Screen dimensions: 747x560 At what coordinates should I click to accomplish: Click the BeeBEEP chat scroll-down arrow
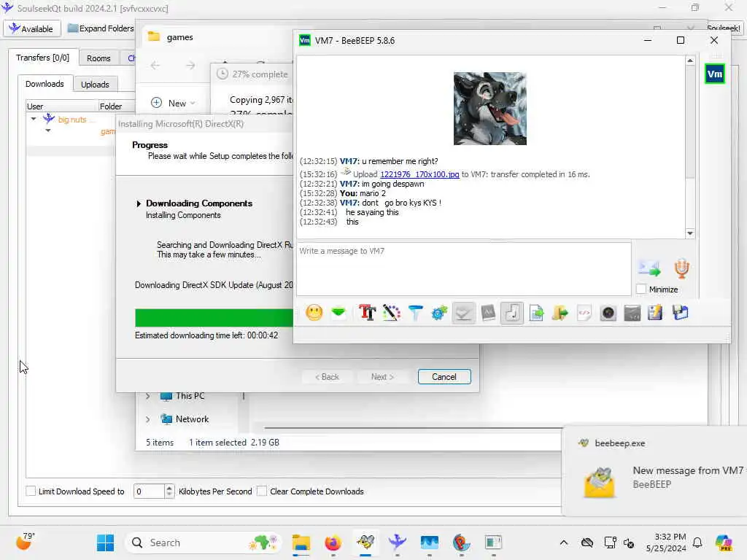[x=690, y=233]
